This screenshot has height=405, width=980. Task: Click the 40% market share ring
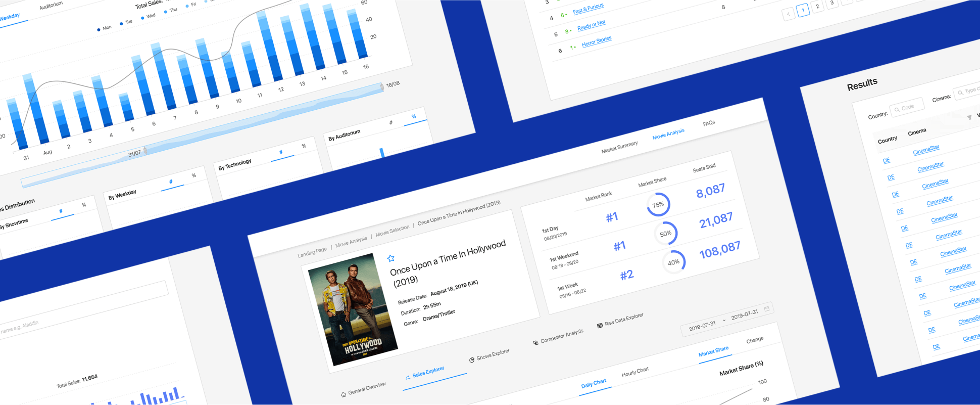click(674, 262)
